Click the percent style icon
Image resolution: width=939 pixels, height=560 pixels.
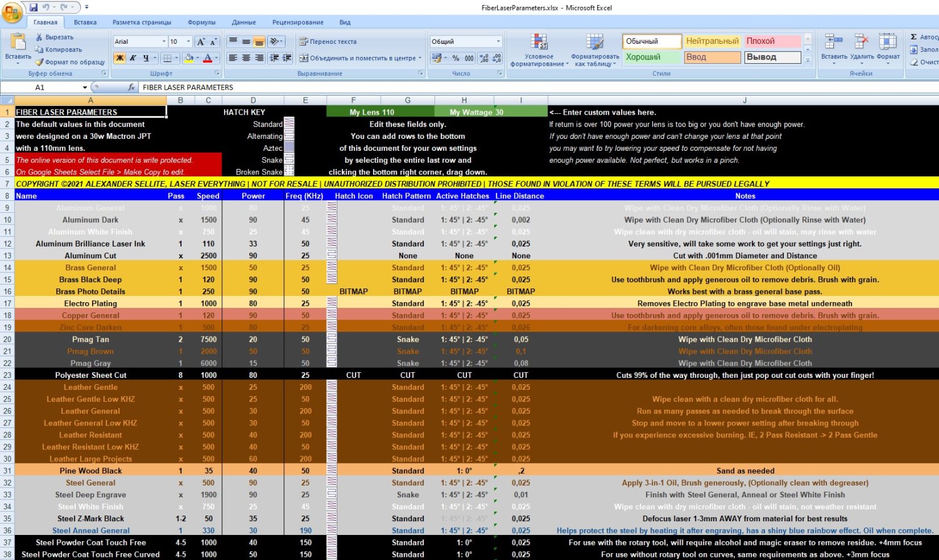click(x=456, y=58)
